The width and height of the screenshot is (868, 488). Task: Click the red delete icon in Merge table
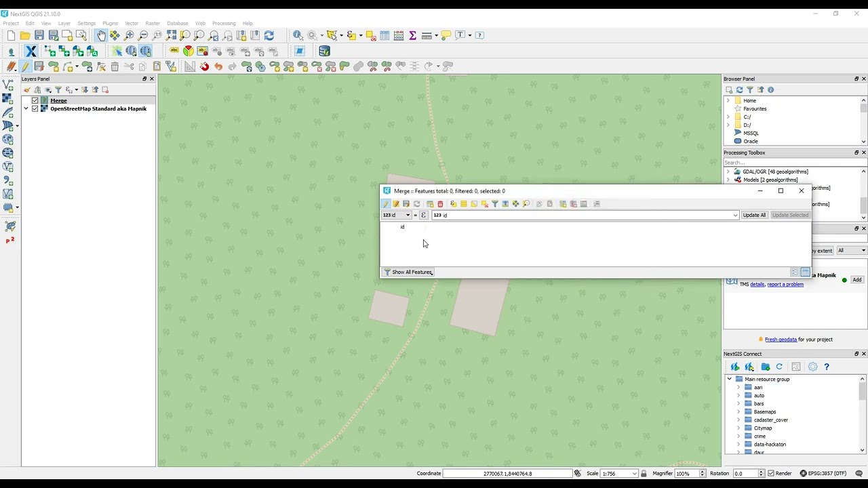440,204
